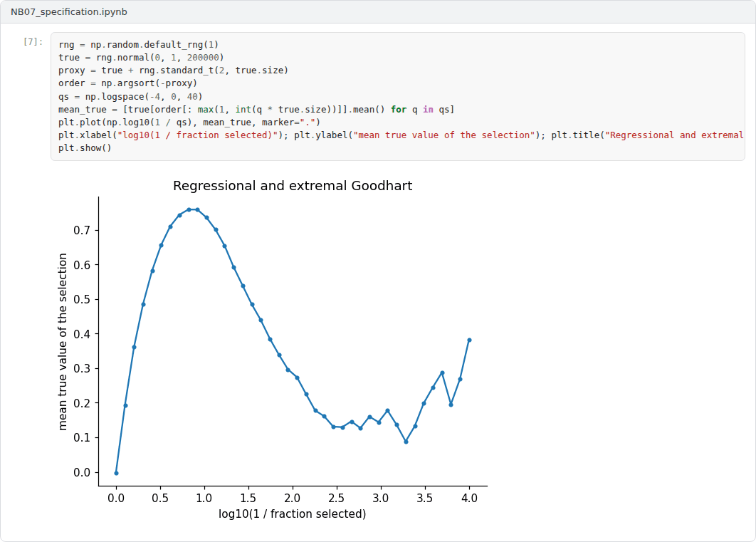Click the x-axis label "log10(1 / fraction selected)"
The image size is (756, 542).
292,514
